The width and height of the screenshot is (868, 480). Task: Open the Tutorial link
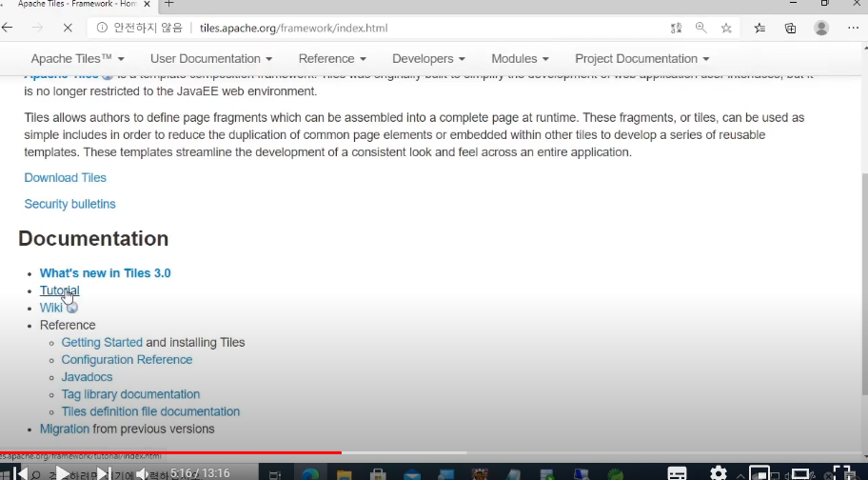click(x=59, y=290)
